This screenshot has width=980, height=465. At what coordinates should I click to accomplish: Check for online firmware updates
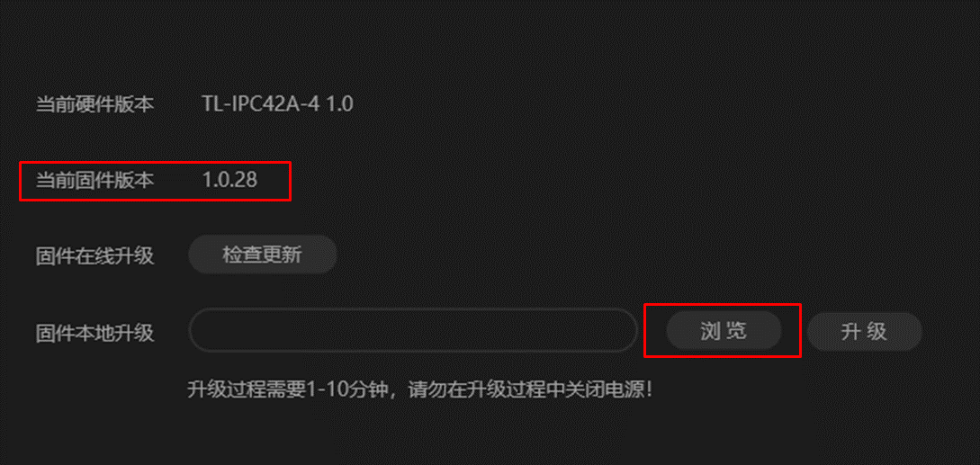263,255
